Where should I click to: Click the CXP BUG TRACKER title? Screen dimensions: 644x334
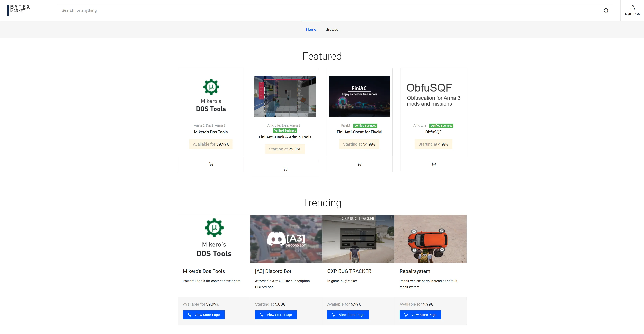(349, 271)
